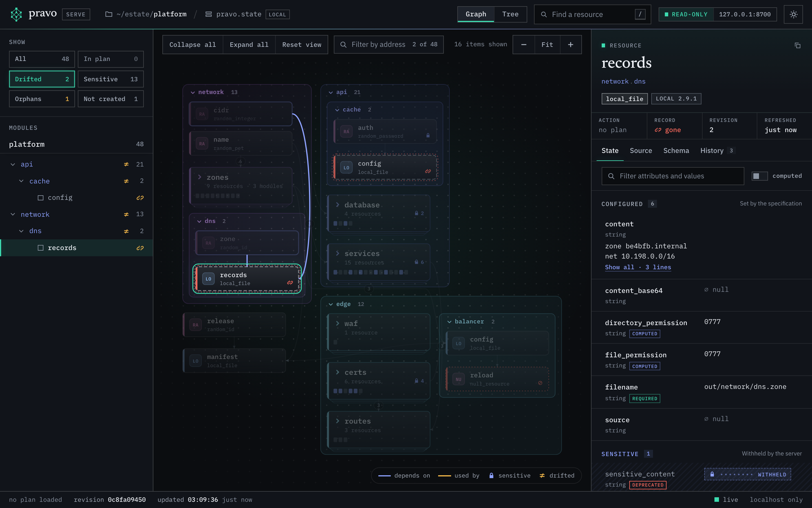This screenshot has height=508, width=812.
Task: Select the Sensitive filter
Action: tap(111, 79)
